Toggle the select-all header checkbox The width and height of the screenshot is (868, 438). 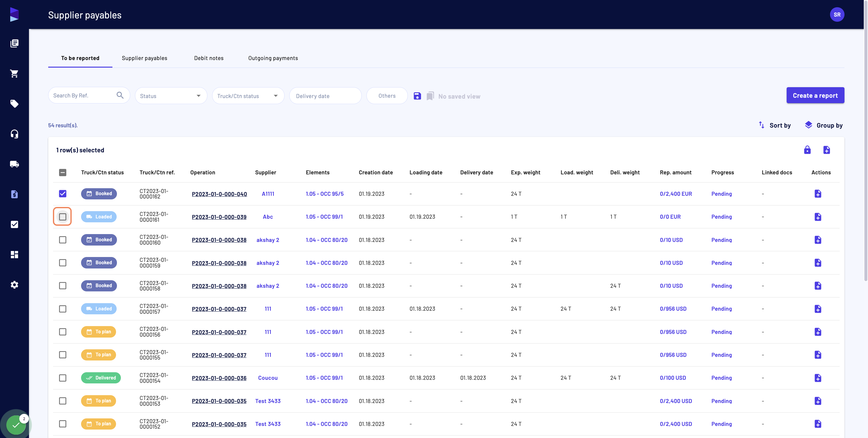(63, 173)
